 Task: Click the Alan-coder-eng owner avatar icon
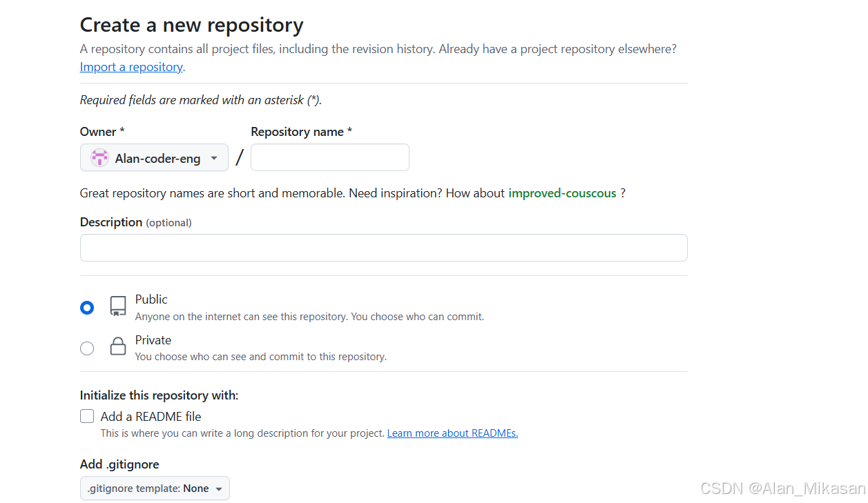(x=99, y=157)
